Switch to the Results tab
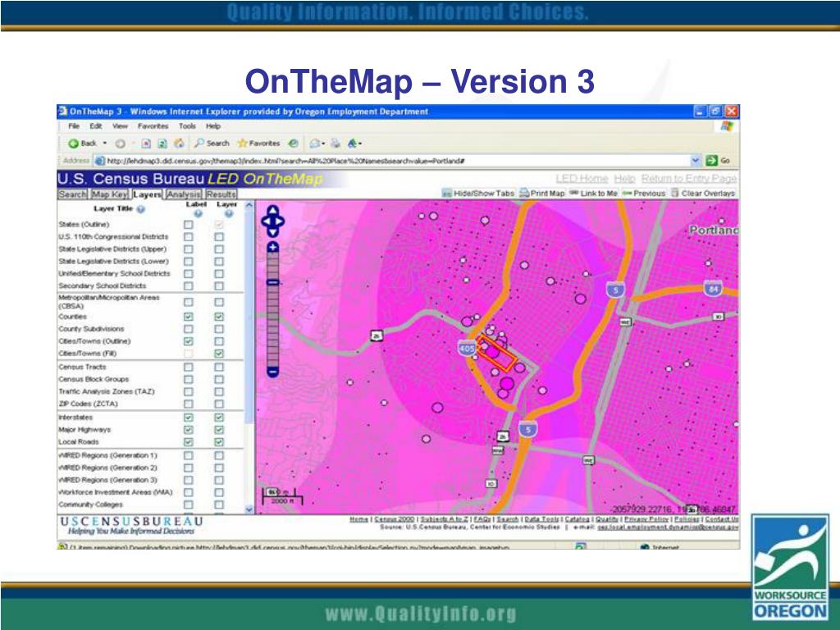This screenshot has width=840, height=630. coord(221,194)
